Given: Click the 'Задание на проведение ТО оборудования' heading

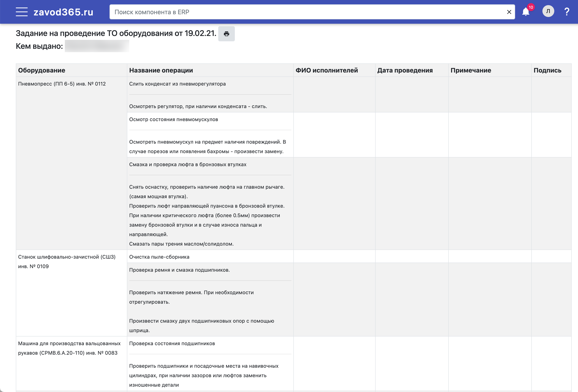Looking at the screenshot, I should click(116, 33).
